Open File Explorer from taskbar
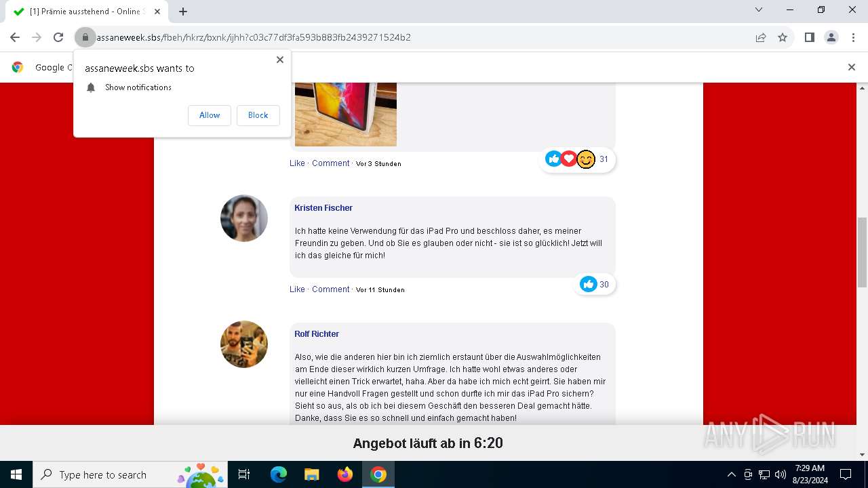The width and height of the screenshot is (868, 488). (x=311, y=474)
